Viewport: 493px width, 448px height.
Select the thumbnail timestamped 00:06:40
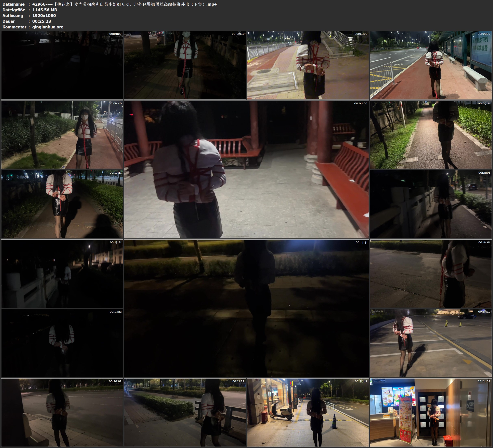tap(62, 134)
